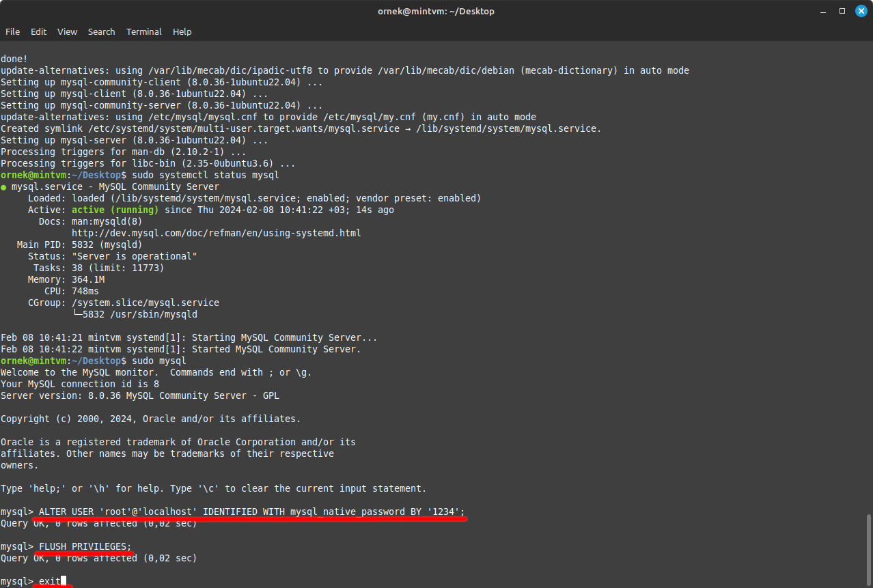Click the 'Type help;' hint line

tap(214, 488)
